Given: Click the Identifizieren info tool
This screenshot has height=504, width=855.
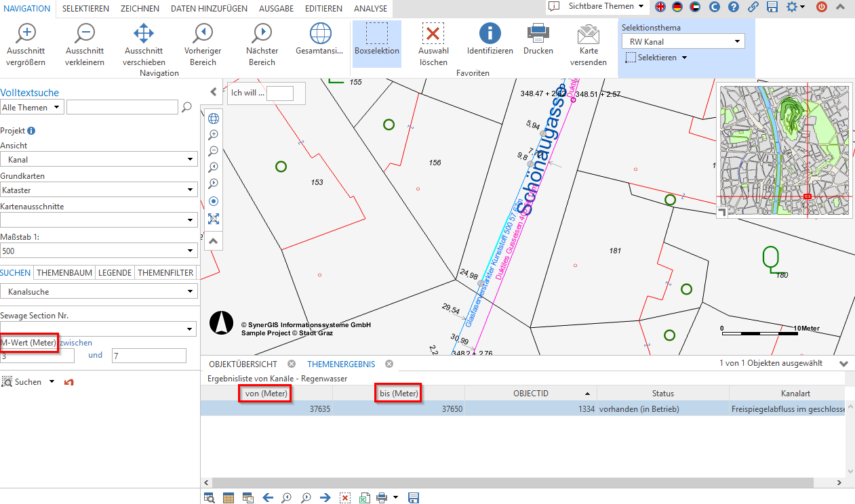Looking at the screenshot, I should 490,34.
